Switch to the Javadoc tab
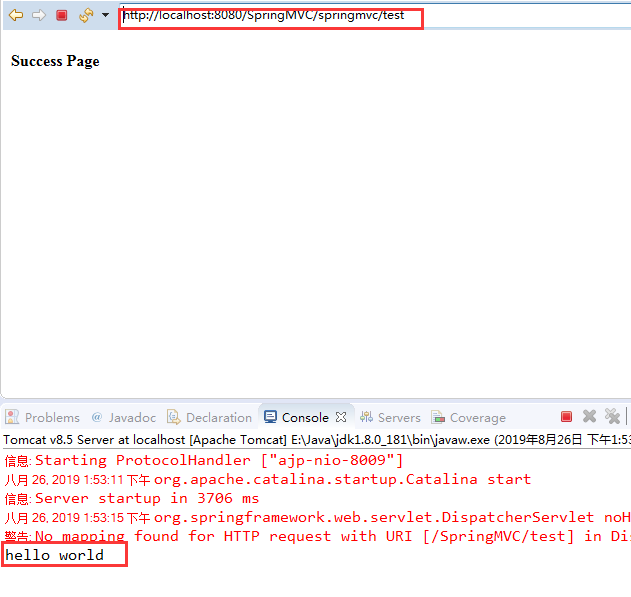 pos(124,418)
